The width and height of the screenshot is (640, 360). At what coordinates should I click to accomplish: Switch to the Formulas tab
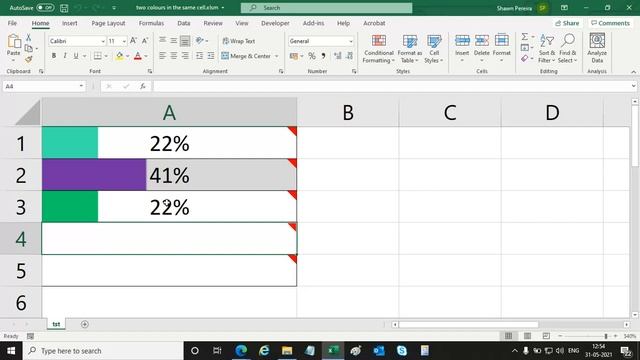[x=151, y=23]
